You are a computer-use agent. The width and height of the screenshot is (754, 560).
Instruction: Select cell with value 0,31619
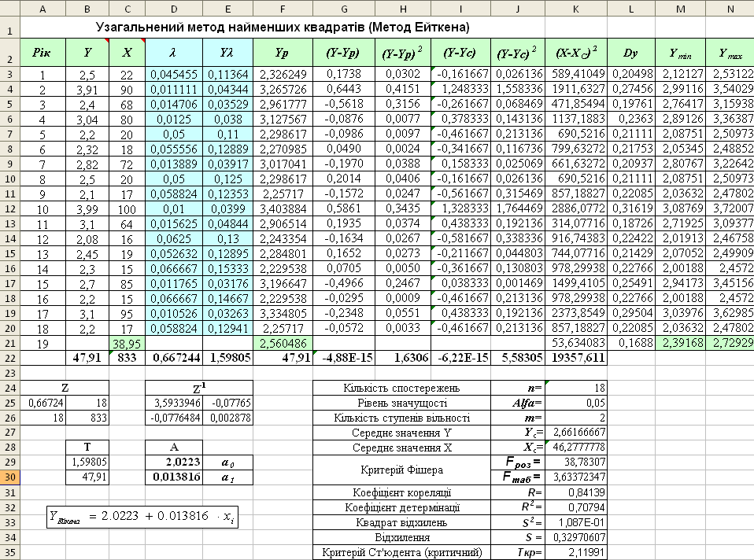click(x=631, y=209)
